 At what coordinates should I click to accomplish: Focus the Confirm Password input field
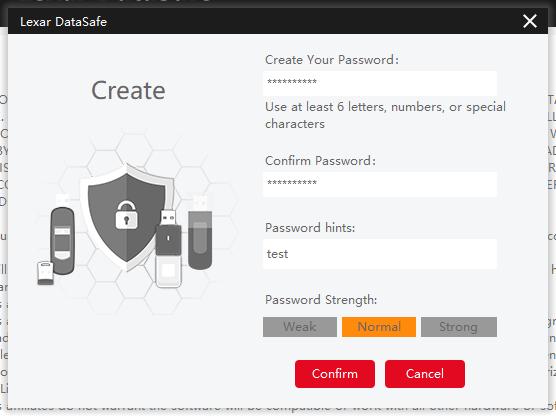[380, 184]
